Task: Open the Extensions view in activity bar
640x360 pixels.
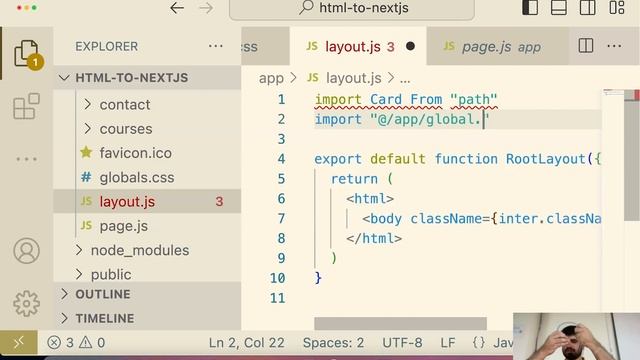Action: [x=27, y=106]
